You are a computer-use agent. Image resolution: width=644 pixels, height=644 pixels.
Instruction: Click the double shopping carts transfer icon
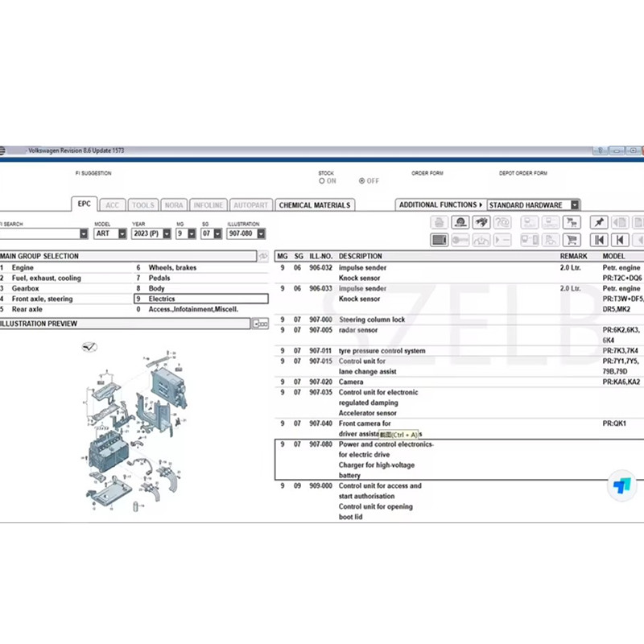(572, 222)
